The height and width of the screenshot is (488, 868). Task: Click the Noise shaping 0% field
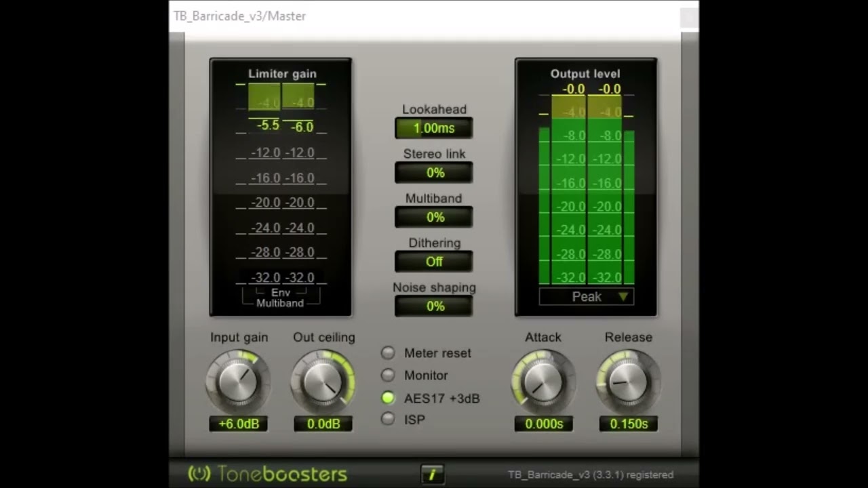[434, 306]
